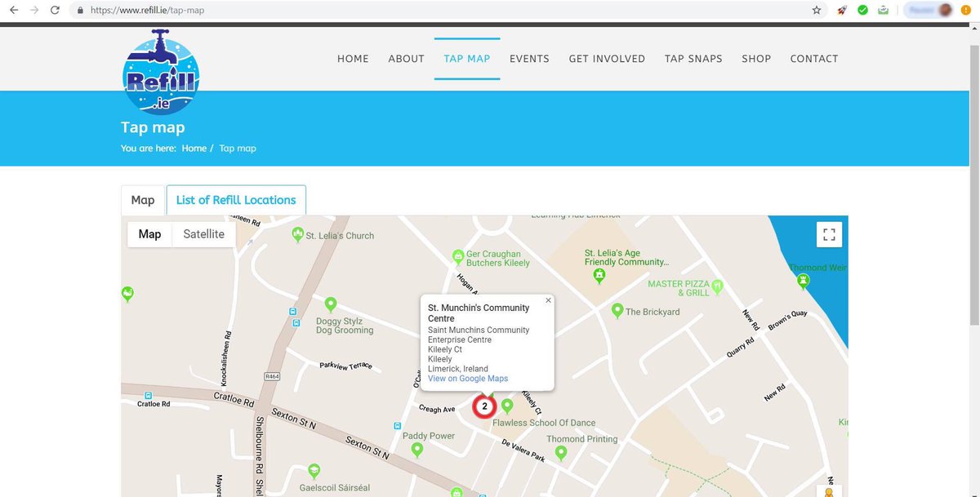
Task: Switch to List of Refill Locations tab
Action: [x=236, y=200]
